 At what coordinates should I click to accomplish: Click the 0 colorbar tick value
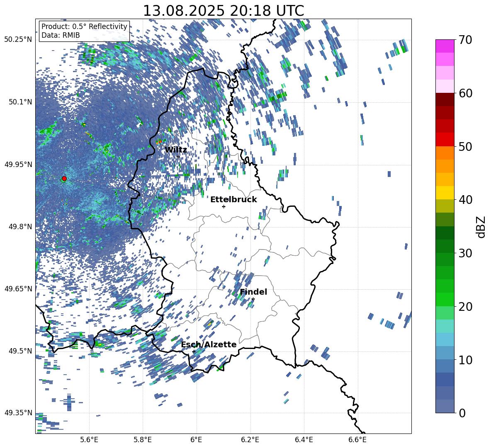pyautogui.click(x=462, y=413)
